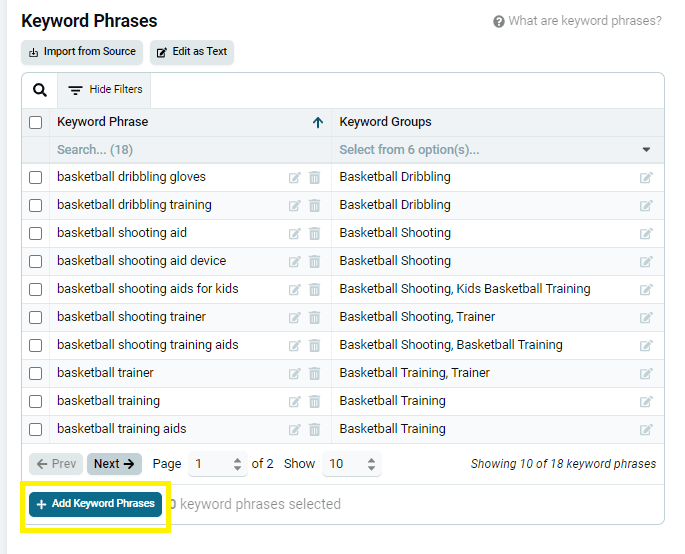
Task: Delete phrase 'basketball shooting training aids'
Action: click(x=315, y=345)
